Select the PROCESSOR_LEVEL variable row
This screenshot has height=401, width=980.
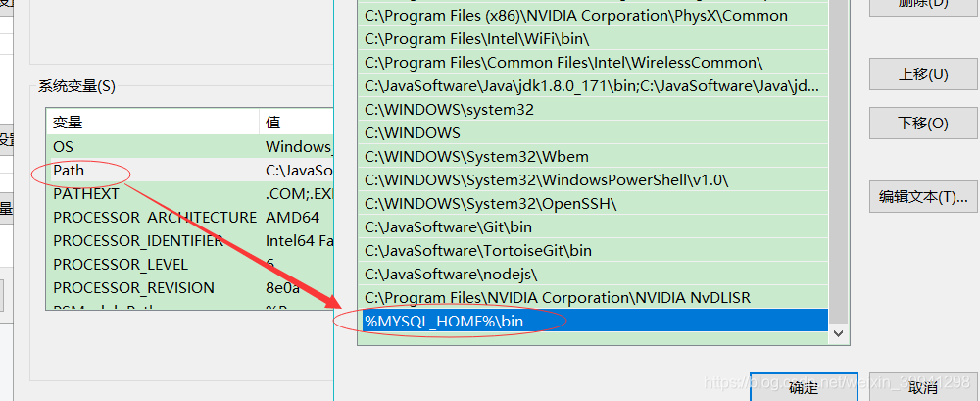point(190,264)
